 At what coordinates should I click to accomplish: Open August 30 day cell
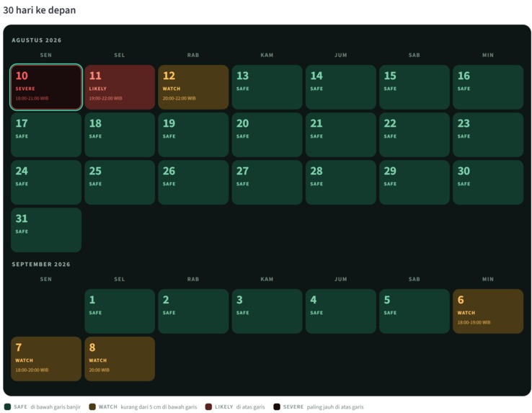click(x=488, y=182)
